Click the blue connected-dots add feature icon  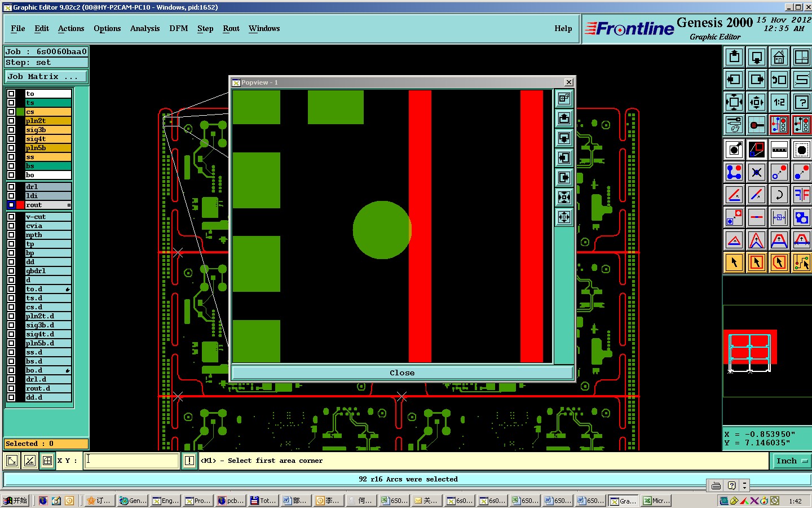click(734, 172)
